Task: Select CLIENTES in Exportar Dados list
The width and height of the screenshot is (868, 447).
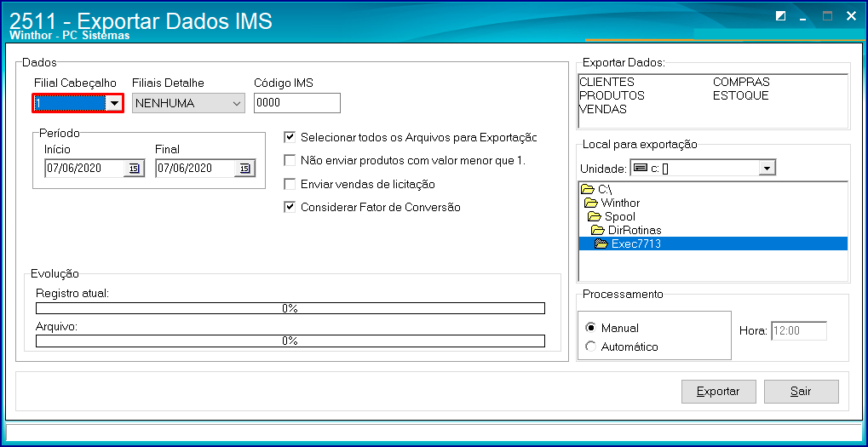Action: coord(606,82)
